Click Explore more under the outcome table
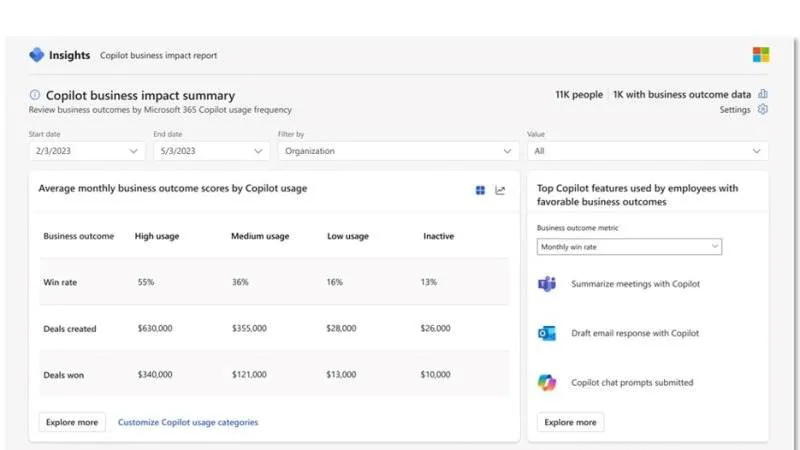This screenshot has height=450, width=800. 73,422
